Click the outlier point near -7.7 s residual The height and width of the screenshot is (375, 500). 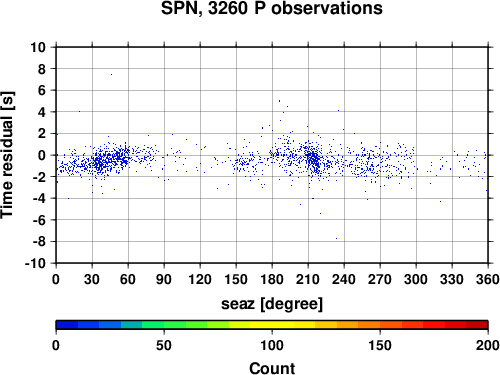click(336, 238)
